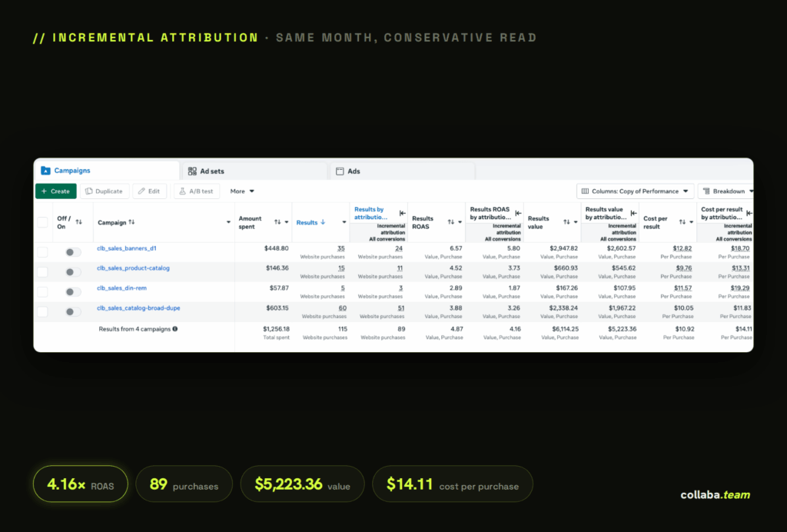Tick the checkbox for clb_sales_product-catalog row
This screenshot has height=532, width=787.
tap(43, 272)
